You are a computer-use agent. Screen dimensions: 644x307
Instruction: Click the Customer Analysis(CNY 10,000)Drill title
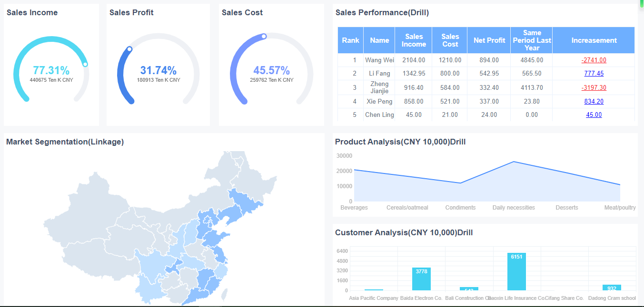click(x=404, y=232)
